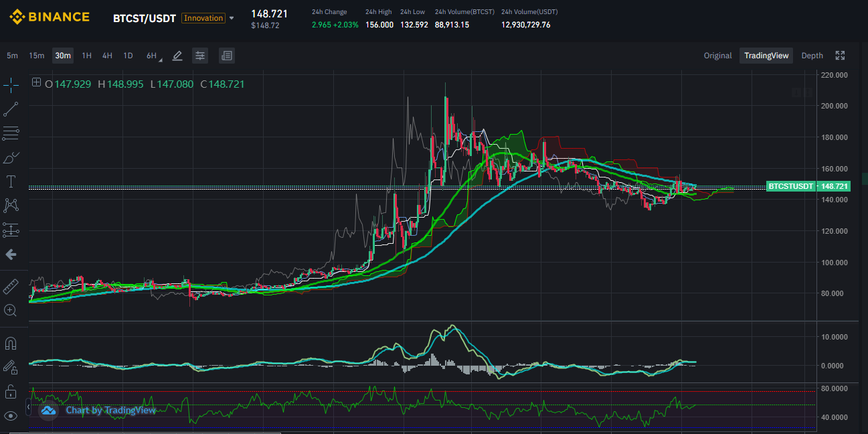The width and height of the screenshot is (868, 434).
Task: Select the brush drawing tool
Action: click(x=11, y=157)
